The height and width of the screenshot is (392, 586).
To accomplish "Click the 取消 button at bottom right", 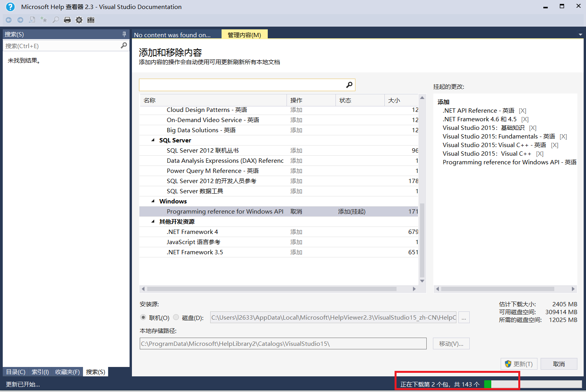I will [559, 364].
